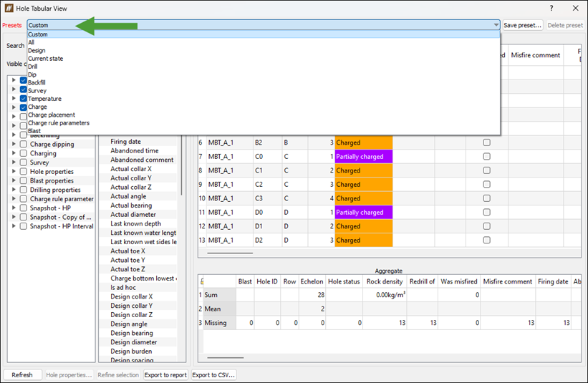Tick the Charge dipping checkbox
588x383 pixels.
(x=23, y=145)
